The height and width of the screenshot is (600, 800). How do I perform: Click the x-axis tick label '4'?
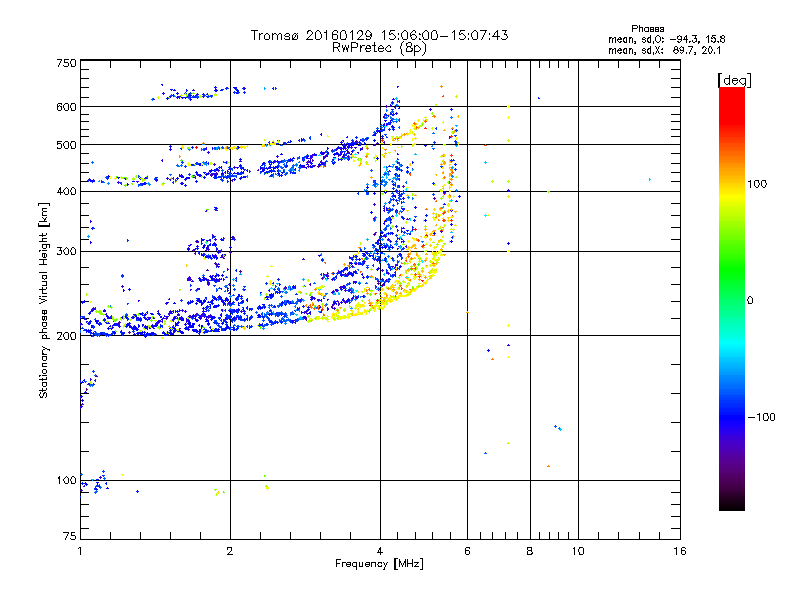[380, 551]
